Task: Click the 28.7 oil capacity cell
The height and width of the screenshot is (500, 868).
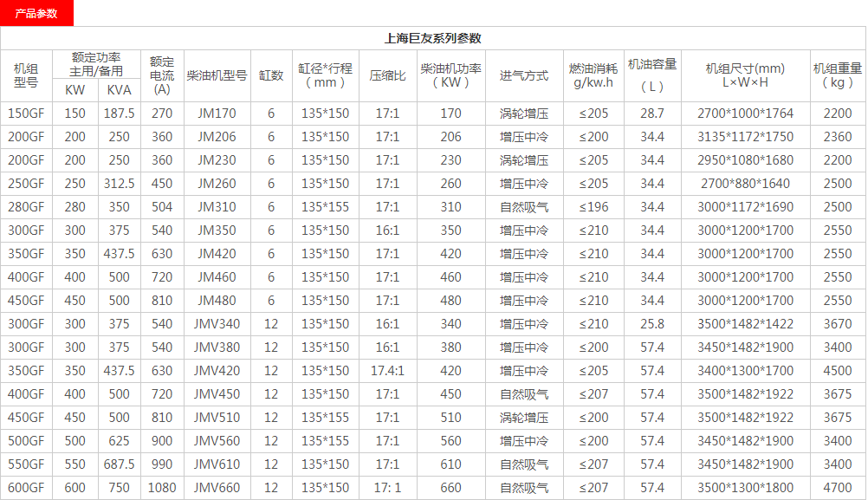Action: tap(652, 114)
